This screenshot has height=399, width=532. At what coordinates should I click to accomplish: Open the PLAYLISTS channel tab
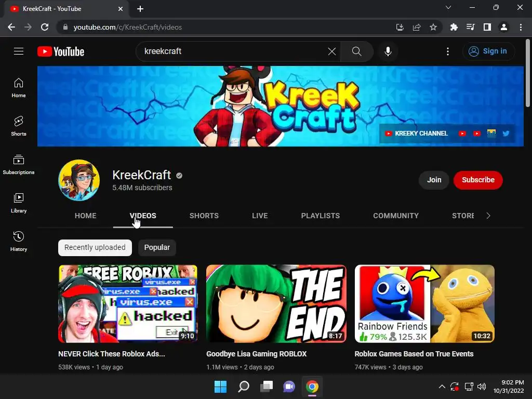pyautogui.click(x=320, y=216)
